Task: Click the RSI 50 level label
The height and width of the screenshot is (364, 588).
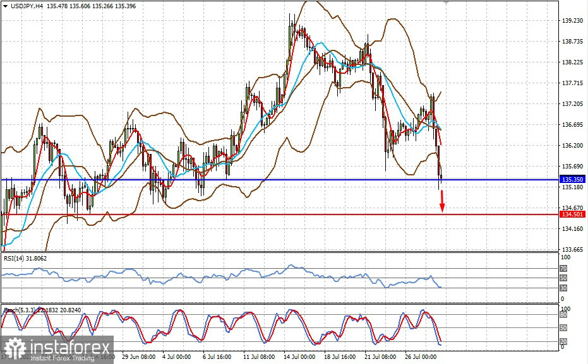Action: [x=563, y=278]
